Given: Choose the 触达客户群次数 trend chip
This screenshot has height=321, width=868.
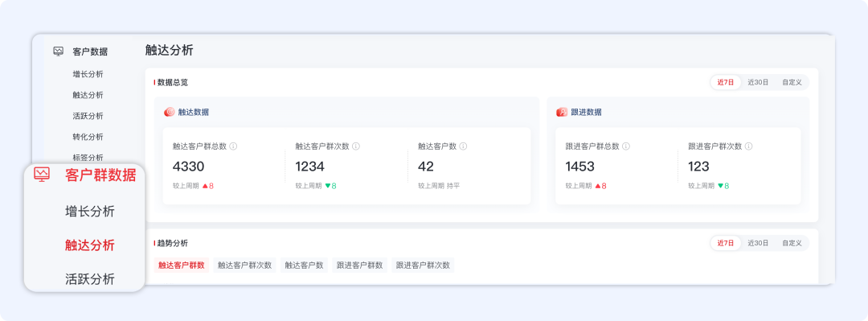Looking at the screenshot, I should (x=244, y=265).
